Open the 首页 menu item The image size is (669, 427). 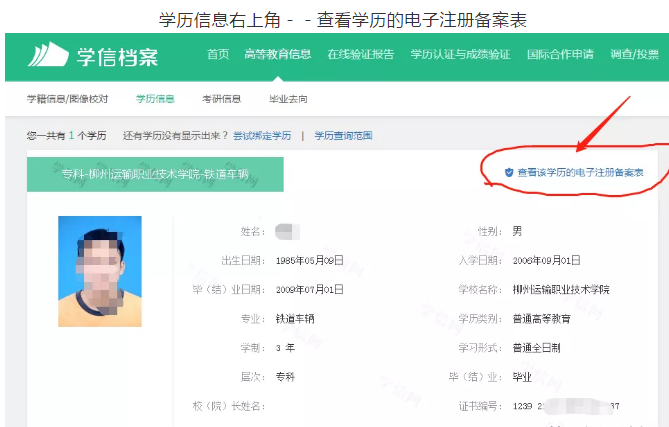tap(217, 55)
